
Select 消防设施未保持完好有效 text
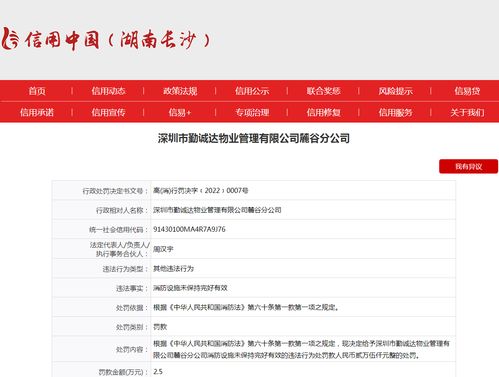190,288
